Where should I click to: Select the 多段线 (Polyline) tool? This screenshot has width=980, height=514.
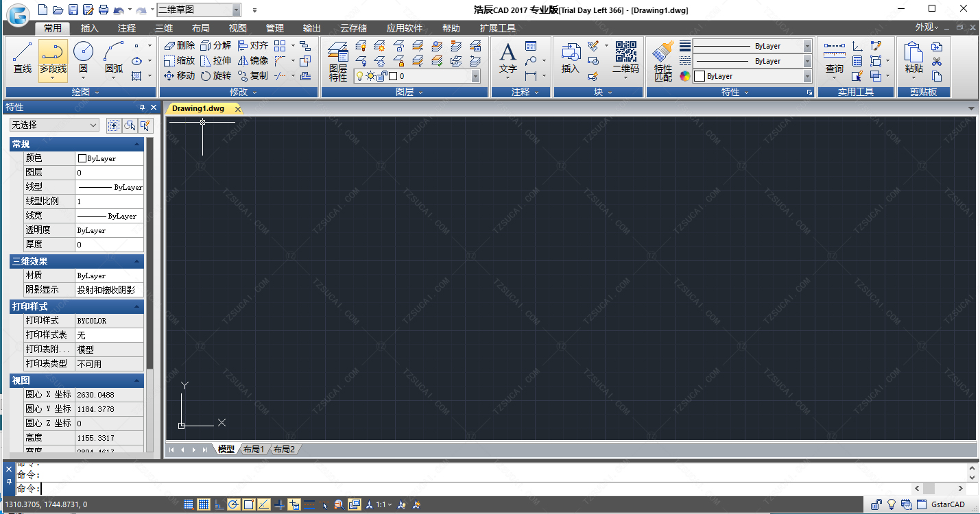(x=53, y=60)
